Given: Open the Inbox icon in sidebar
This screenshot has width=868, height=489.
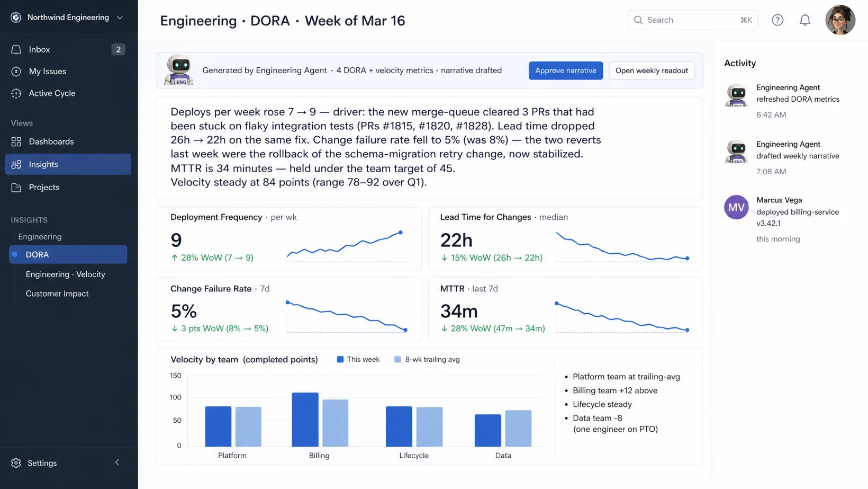Looking at the screenshot, I should tap(16, 49).
